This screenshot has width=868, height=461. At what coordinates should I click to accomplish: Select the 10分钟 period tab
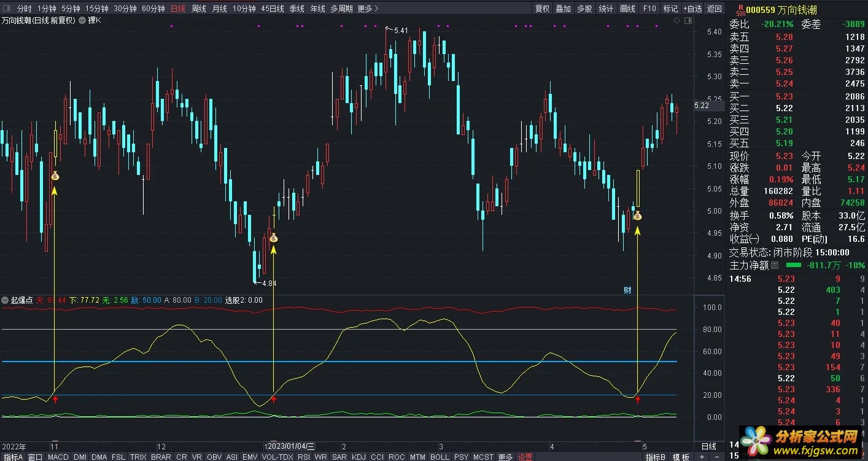(x=244, y=9)
